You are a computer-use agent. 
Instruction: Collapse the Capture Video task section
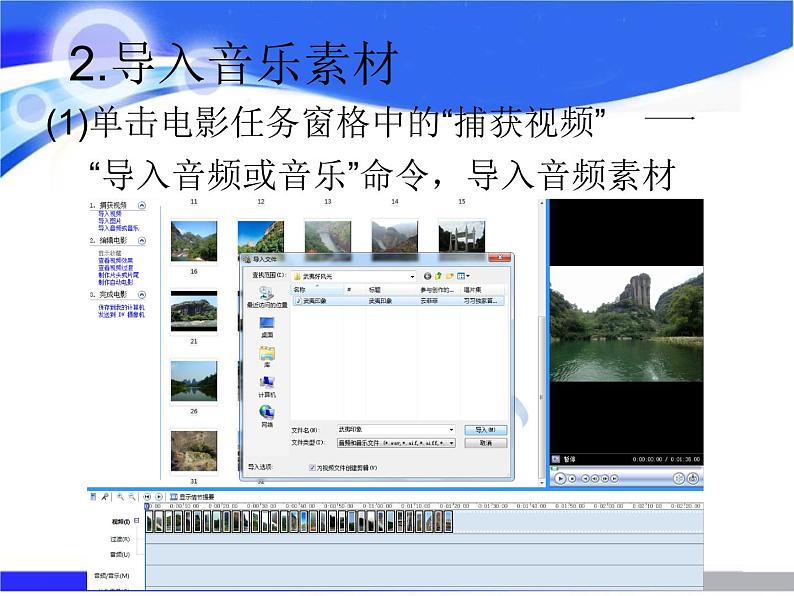tap(141, 205)
